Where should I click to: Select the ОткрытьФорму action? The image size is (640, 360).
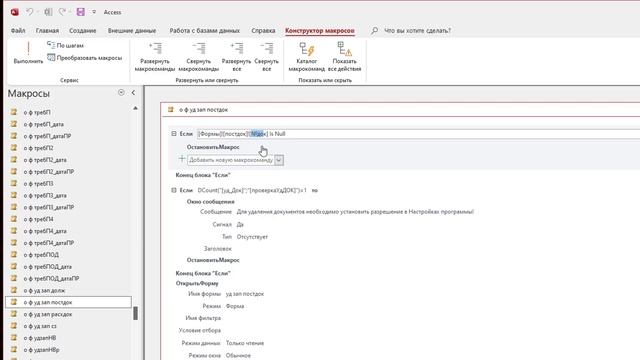[197, 283]
